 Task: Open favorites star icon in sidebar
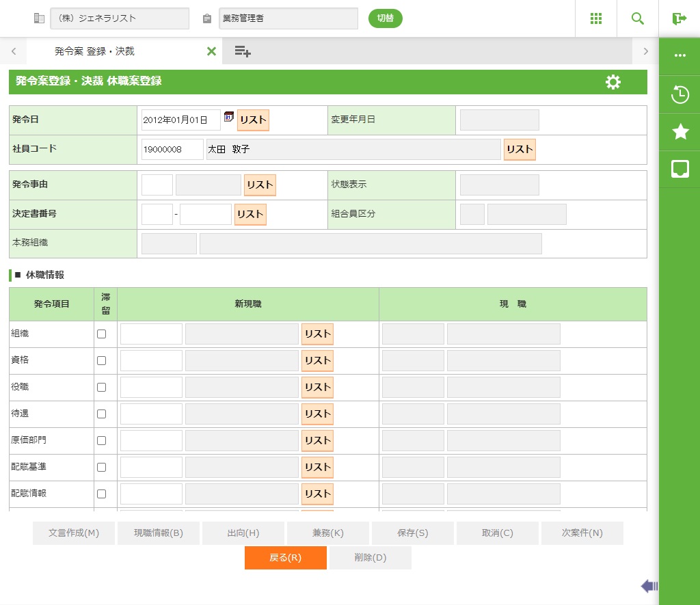[x=680, y=132]
